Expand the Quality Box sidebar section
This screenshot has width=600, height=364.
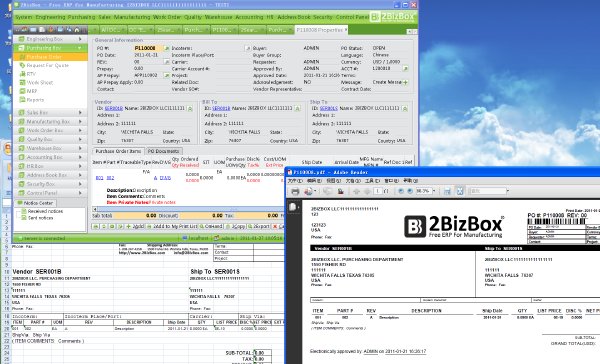51,139
